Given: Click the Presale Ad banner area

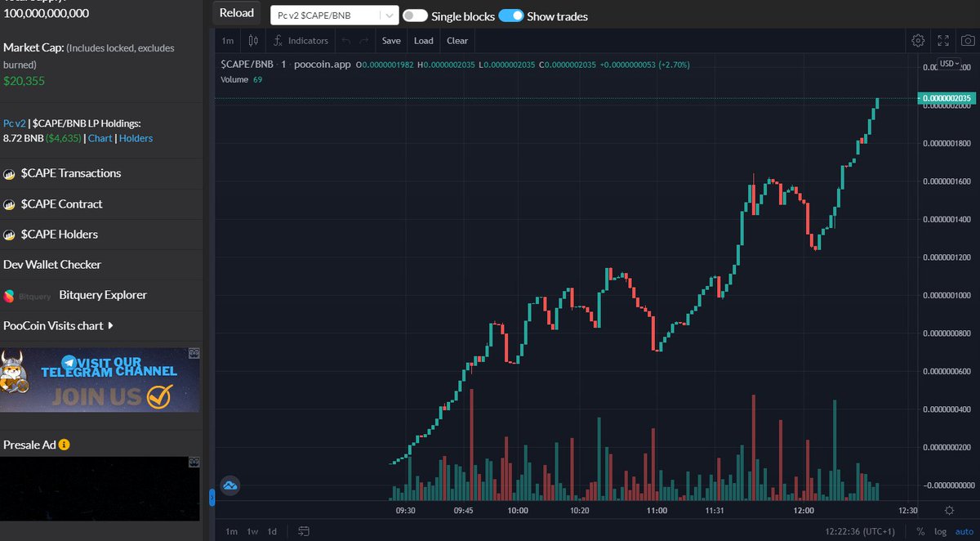Looking at the screenshot, I should point(100,489).
